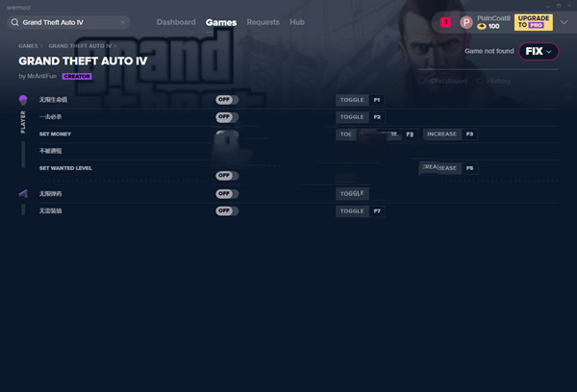Click the F1 TOGGLE hotkey button
Image resolution: width=577 pixels, height=392 pixels.
pyautogui.click(x=352, y=100)
